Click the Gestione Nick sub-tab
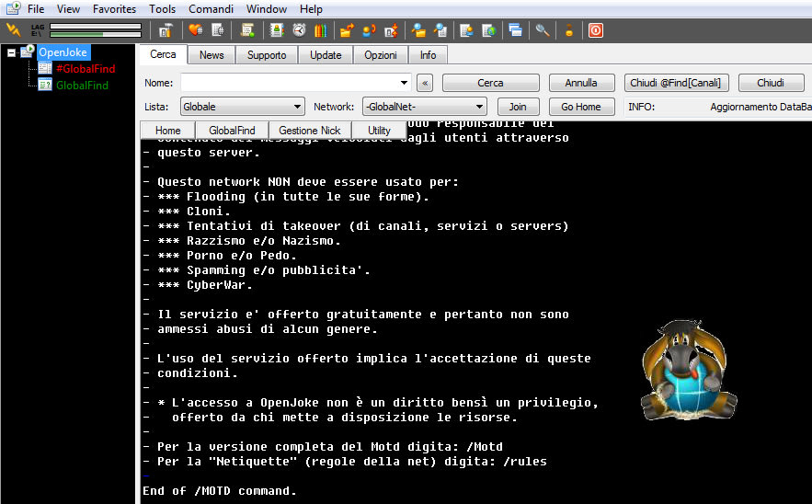Viewport: 812px width, 504px height. point(310,130)
